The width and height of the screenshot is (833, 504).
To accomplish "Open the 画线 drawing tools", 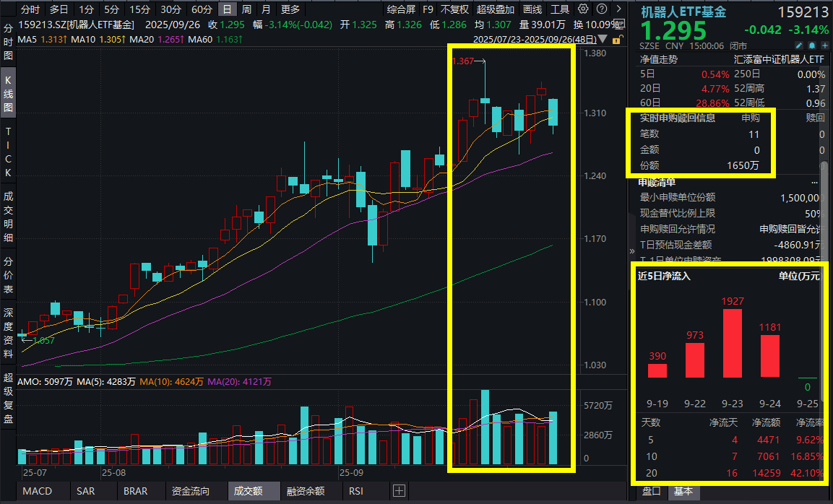I will pyautogui.click(x=532, y=9).
